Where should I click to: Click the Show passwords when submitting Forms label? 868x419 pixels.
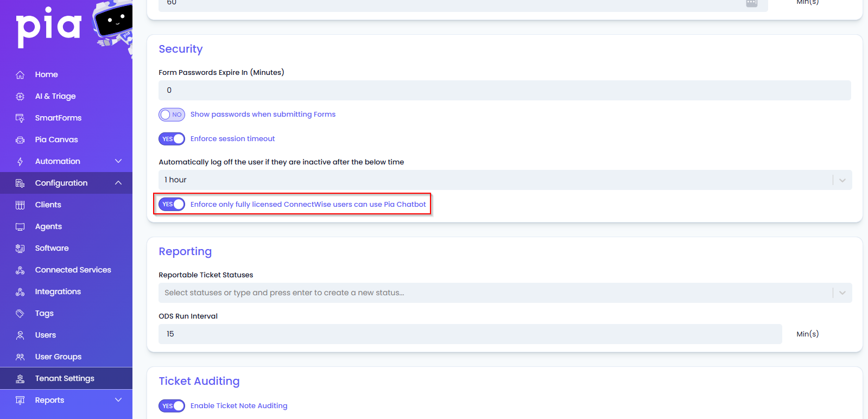(x=263, y=115)
